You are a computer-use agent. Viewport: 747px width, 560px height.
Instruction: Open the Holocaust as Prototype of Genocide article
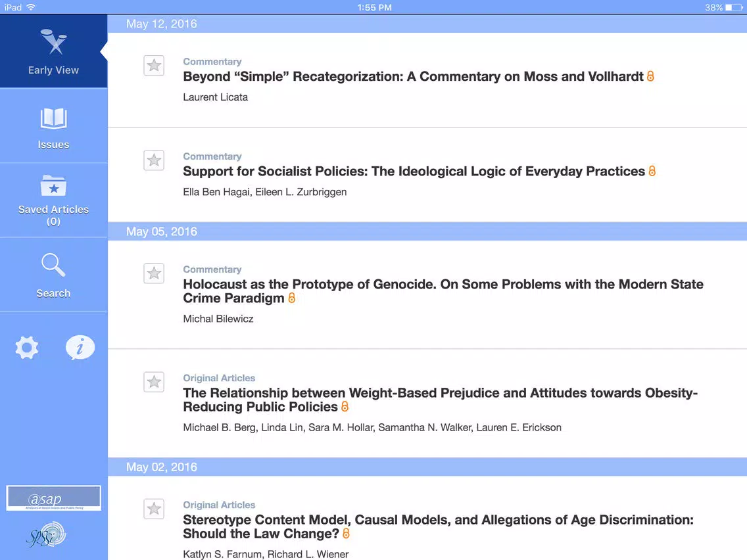click(x=443, y=291)
